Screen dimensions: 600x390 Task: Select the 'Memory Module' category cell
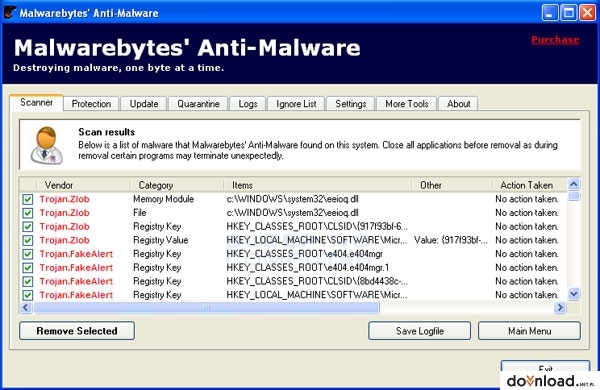[163, 199]
